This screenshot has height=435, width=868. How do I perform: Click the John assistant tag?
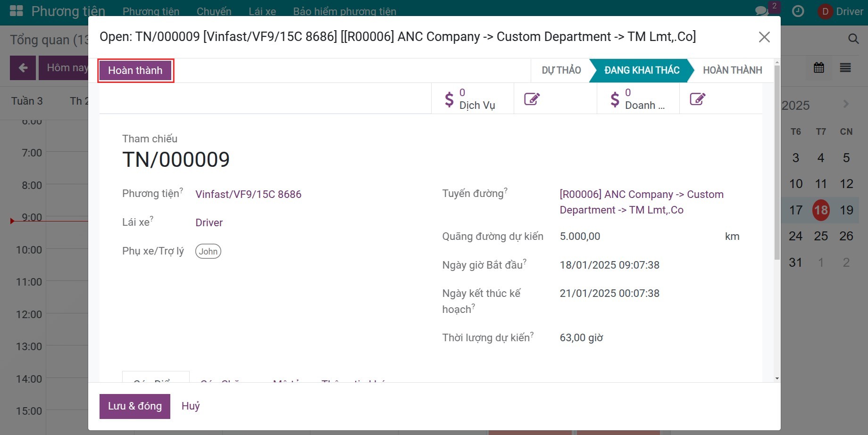208,251
